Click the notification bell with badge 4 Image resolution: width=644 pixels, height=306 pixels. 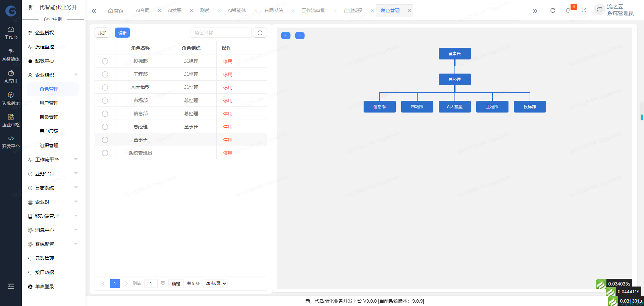tap(568, 10)
